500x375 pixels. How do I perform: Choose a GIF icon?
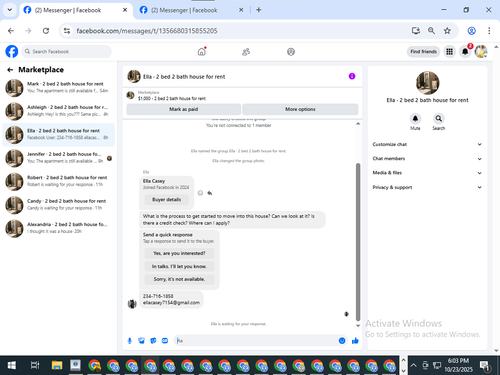point(165,341)
